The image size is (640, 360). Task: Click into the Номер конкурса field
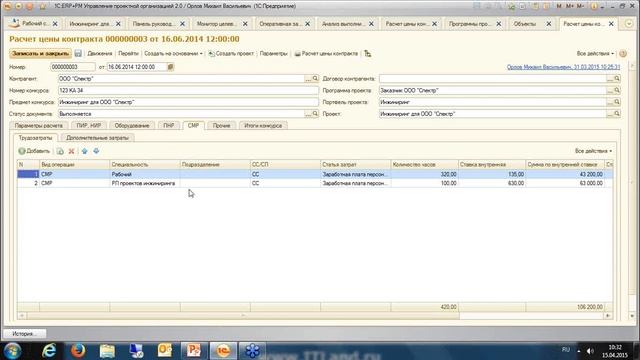(x=188, y=90)
